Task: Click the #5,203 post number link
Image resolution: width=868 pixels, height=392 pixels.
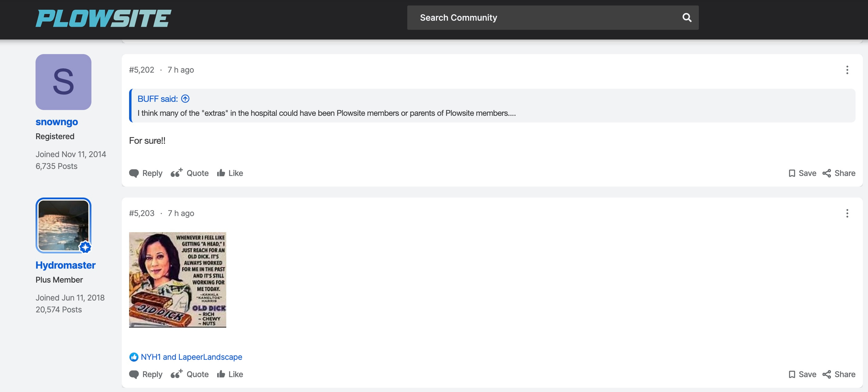Action: click(142, 213)
